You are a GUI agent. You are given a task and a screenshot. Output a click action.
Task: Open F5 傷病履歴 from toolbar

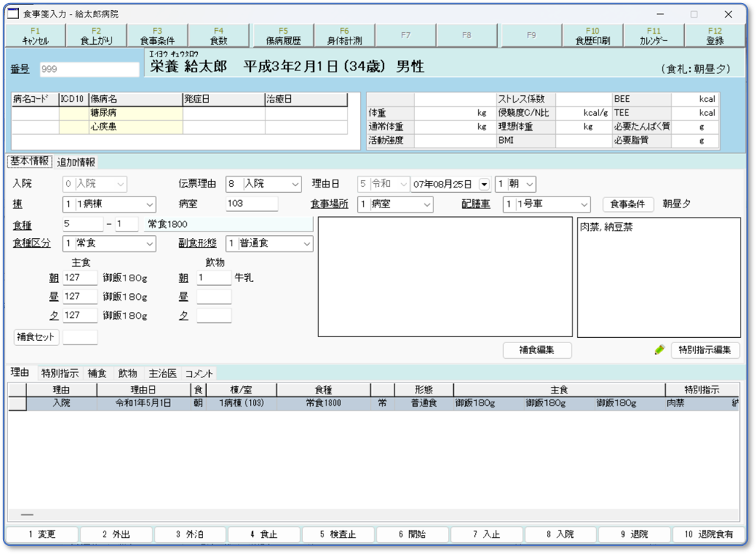(283, 36)
